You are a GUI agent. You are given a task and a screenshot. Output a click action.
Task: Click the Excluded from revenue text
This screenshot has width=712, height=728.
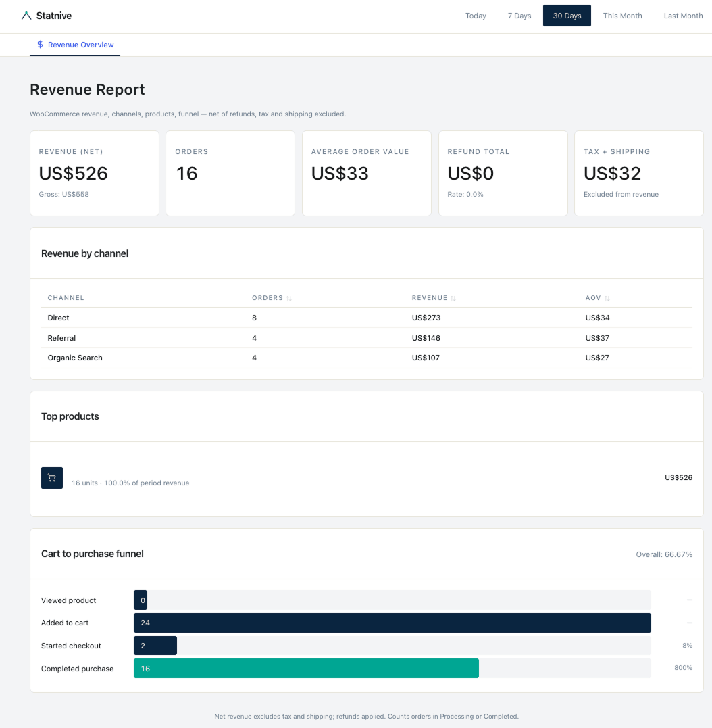(621, 195)
